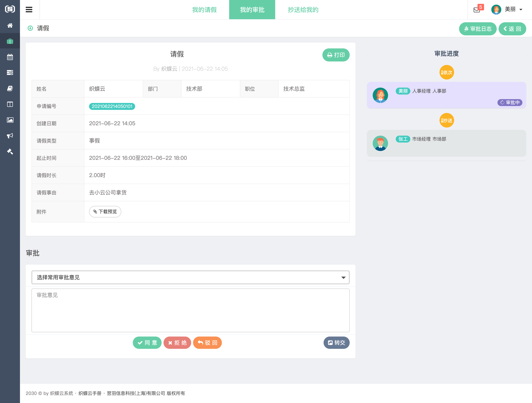The height and width of the screenshot is (403, 532).
Task: Open the mail notifications icon
Action: point(477,10)
